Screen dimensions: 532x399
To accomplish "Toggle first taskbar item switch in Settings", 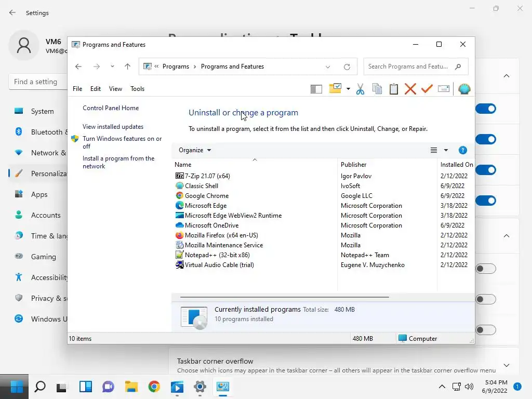I will pyautogui.click(x=486, y=109).
